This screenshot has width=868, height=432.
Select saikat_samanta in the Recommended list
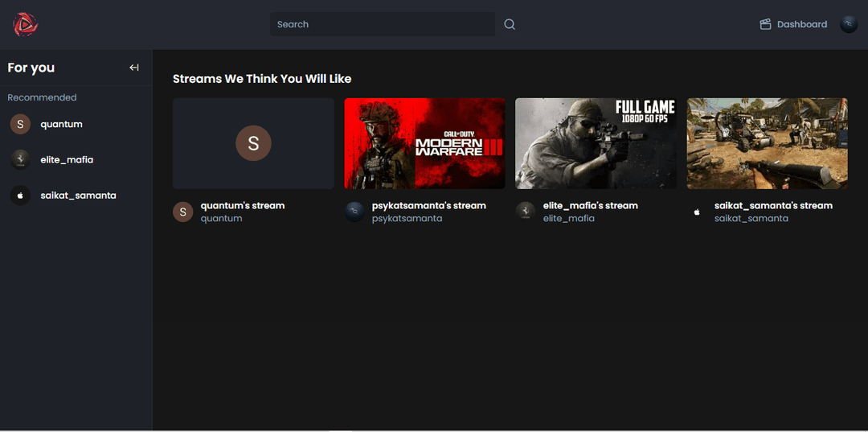76,195
